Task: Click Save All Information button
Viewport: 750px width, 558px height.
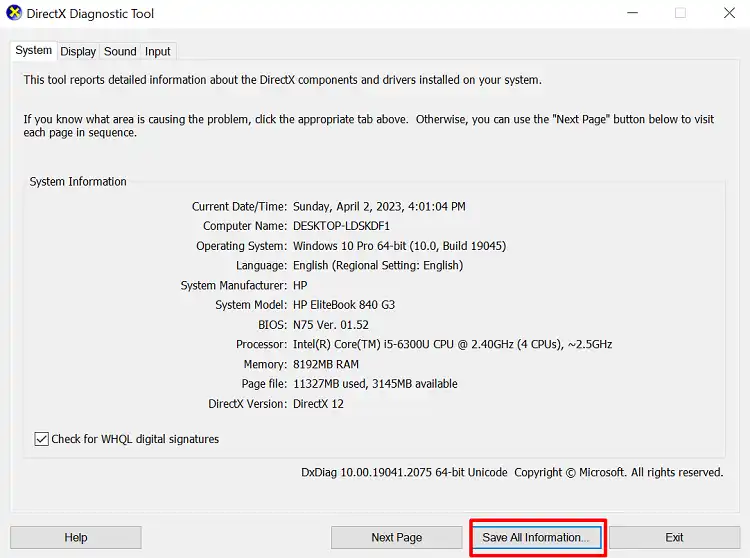Action: click(536, 537)
